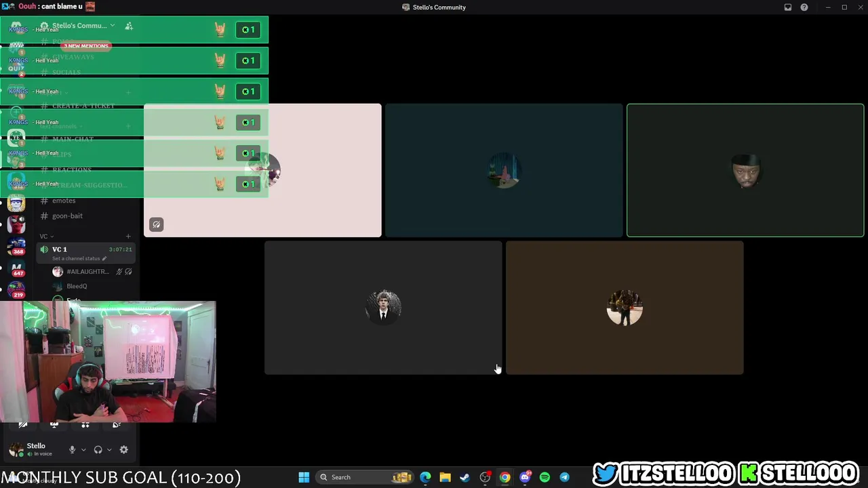Image resolution: width=868 pixels, height=488 pixels.
Task: Open the headphones output options arrow
Action: (x=109, y=449)
